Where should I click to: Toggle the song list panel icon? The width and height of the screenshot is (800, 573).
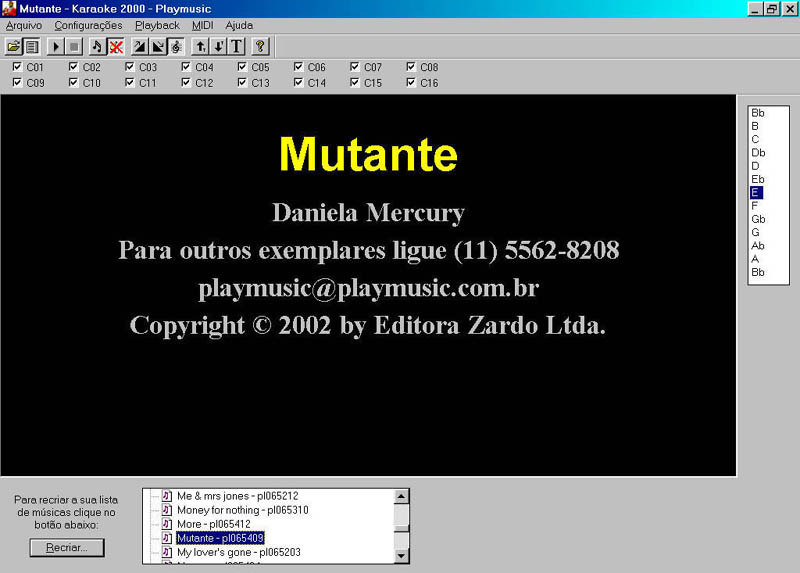click(x=32, y=47)
